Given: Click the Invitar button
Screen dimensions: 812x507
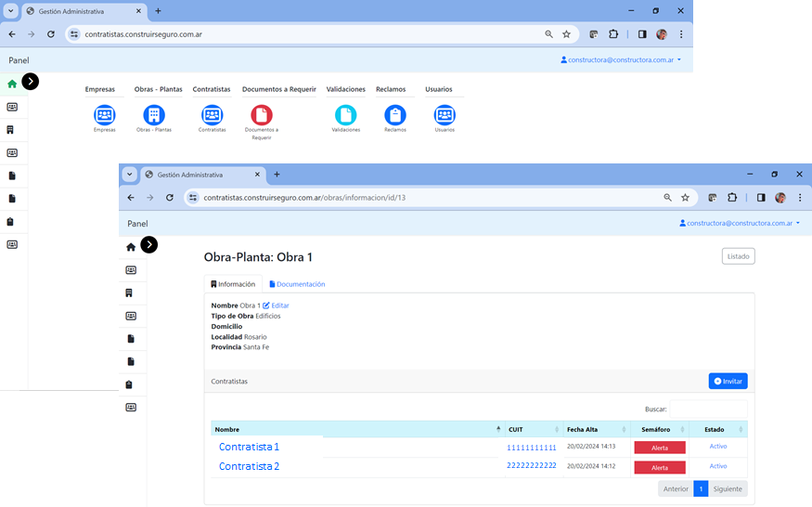Looking at the screenshot, I should (x=728, y=382).
